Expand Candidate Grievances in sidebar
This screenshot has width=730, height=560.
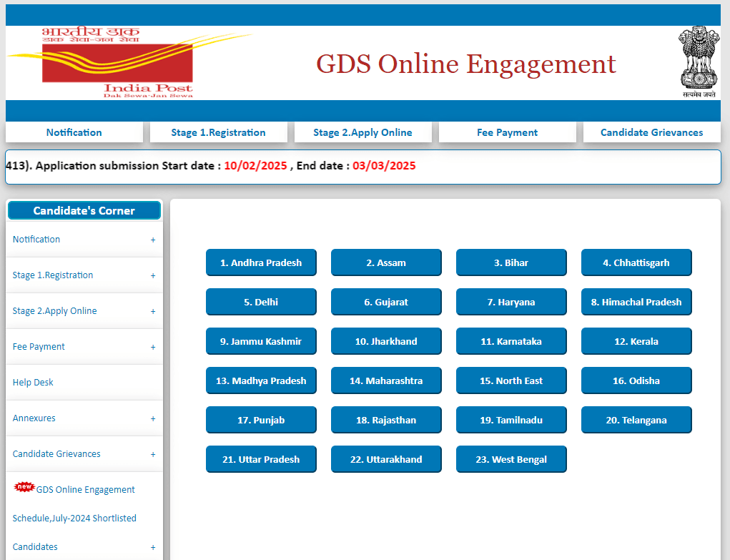point(153,455)
